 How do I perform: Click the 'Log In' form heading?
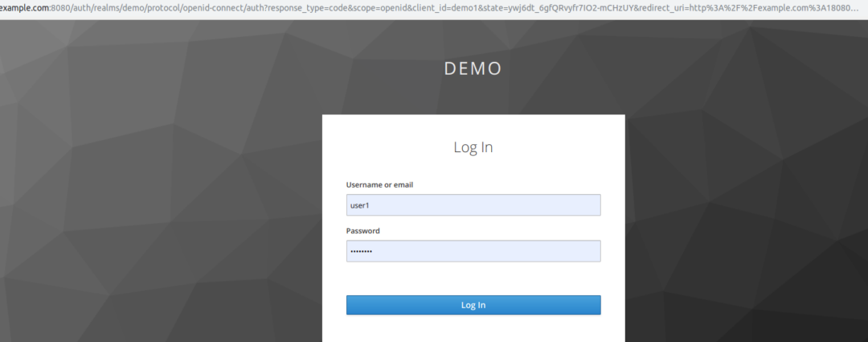tap(473, 147)
